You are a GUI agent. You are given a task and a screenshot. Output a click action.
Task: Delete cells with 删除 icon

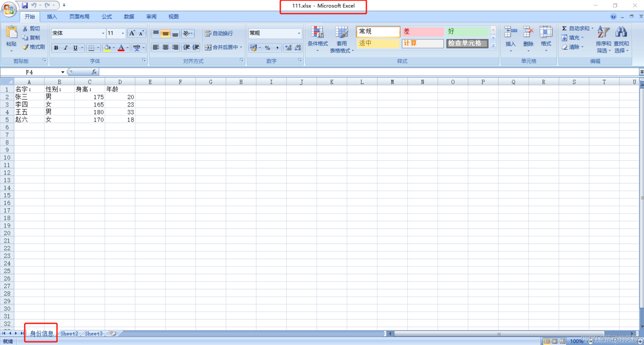(x=528, y=39)
